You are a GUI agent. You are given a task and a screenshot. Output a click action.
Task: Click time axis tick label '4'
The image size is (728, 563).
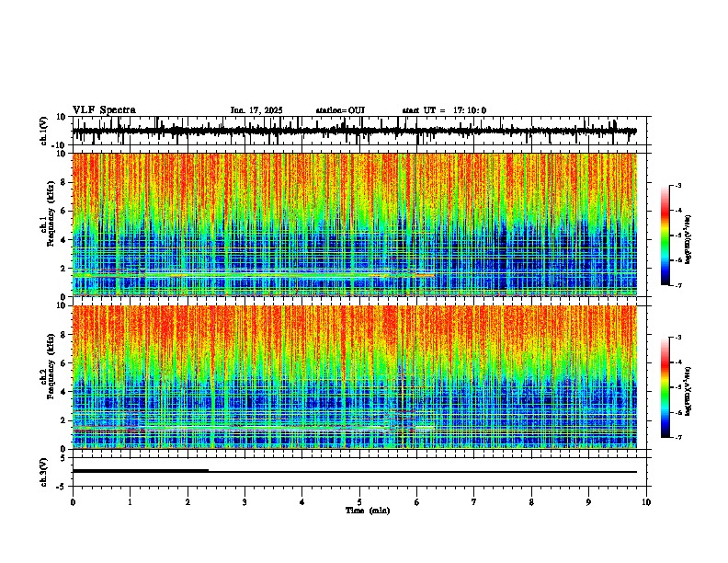pyautogui.click(x=302, y=502)
